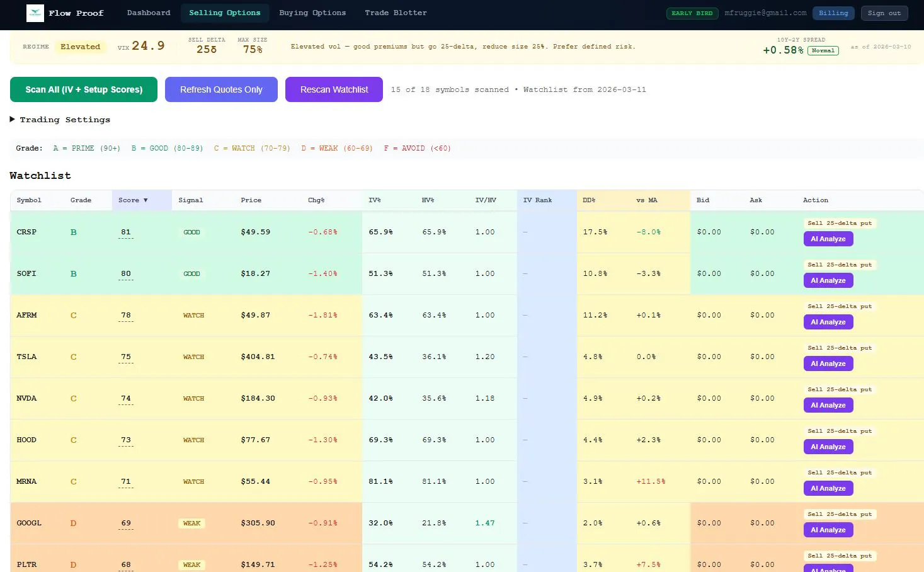Click the Sign out button
The image size is (924, 572).
coord(884,13)
